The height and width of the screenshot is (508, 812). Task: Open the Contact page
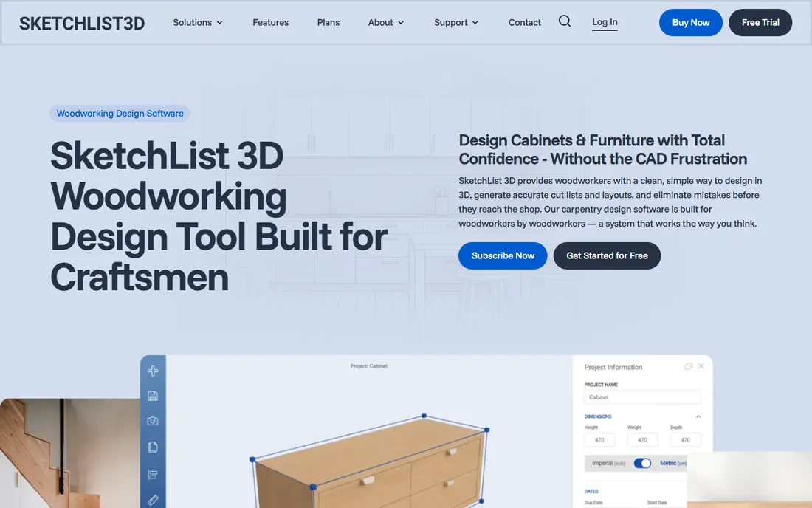tap(524, 22)
